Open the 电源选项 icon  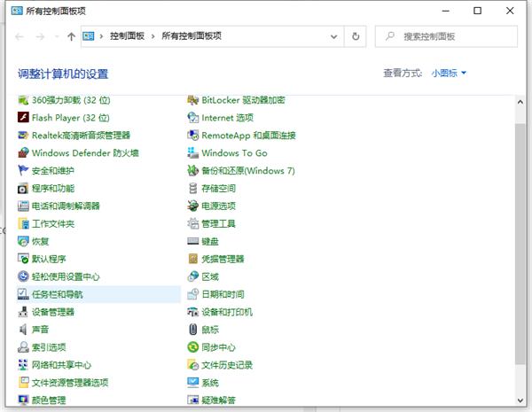coord(193,206)
